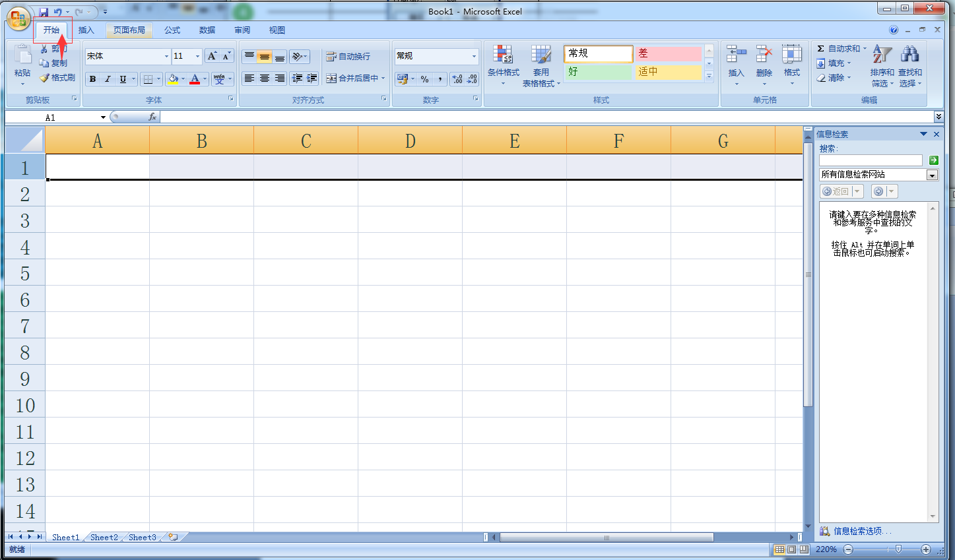The height and width of the screenshot is (560, 955).
Task: Open Clear (清除) dropdown
Action: coord(834,78)
